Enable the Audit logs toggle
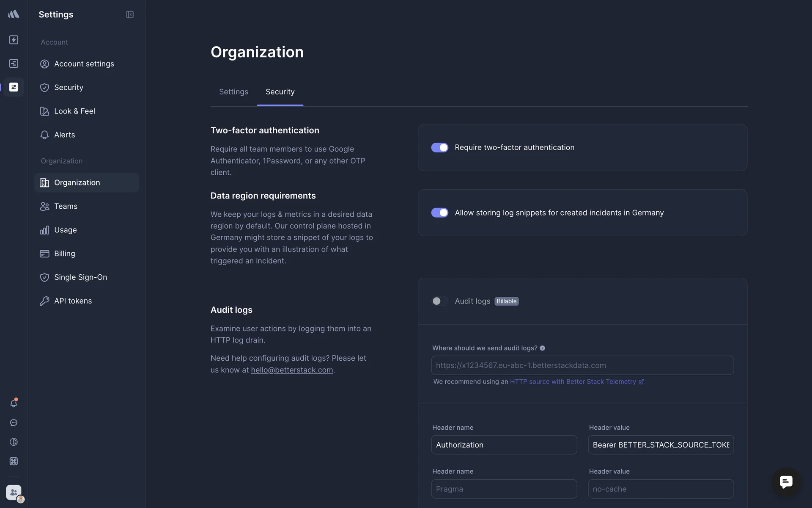This screenshot has height=508, width=812. coord(439,301)
